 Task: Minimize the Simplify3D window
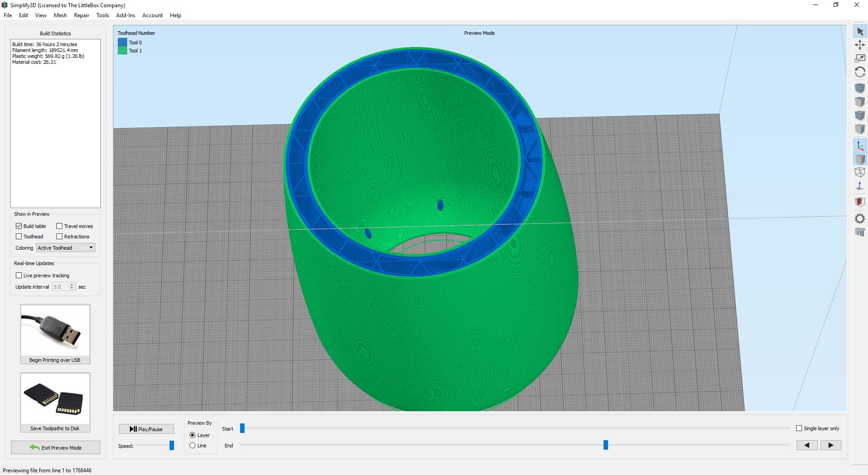pos(816,5)
